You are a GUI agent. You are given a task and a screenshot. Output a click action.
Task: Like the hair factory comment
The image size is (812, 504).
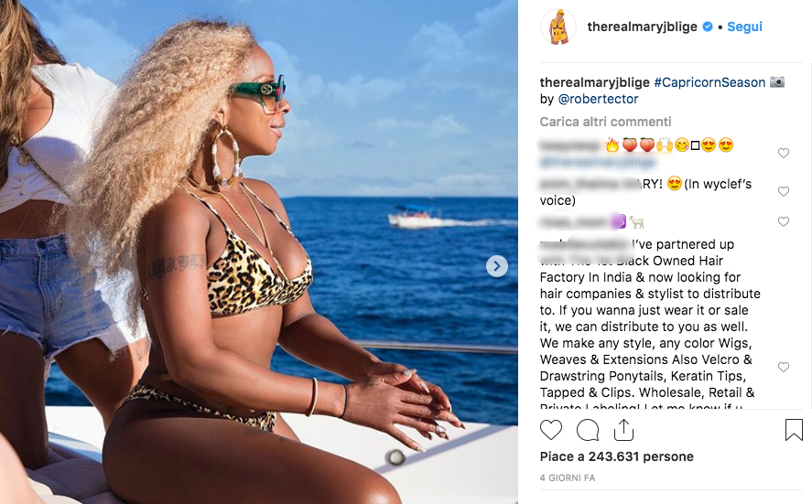(x=784, y=367)
